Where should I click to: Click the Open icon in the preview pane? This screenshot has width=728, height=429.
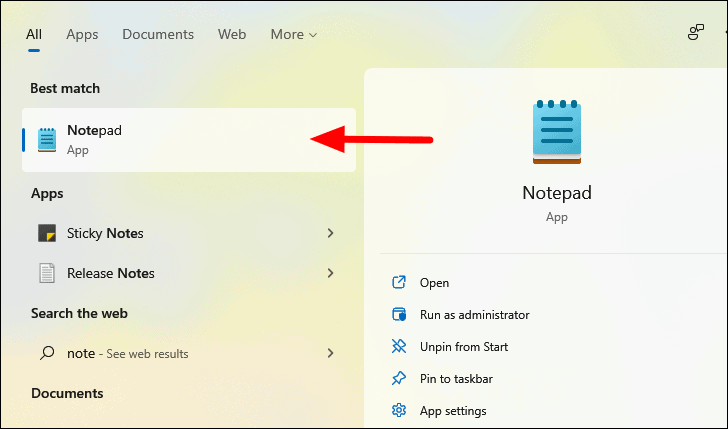399,282
